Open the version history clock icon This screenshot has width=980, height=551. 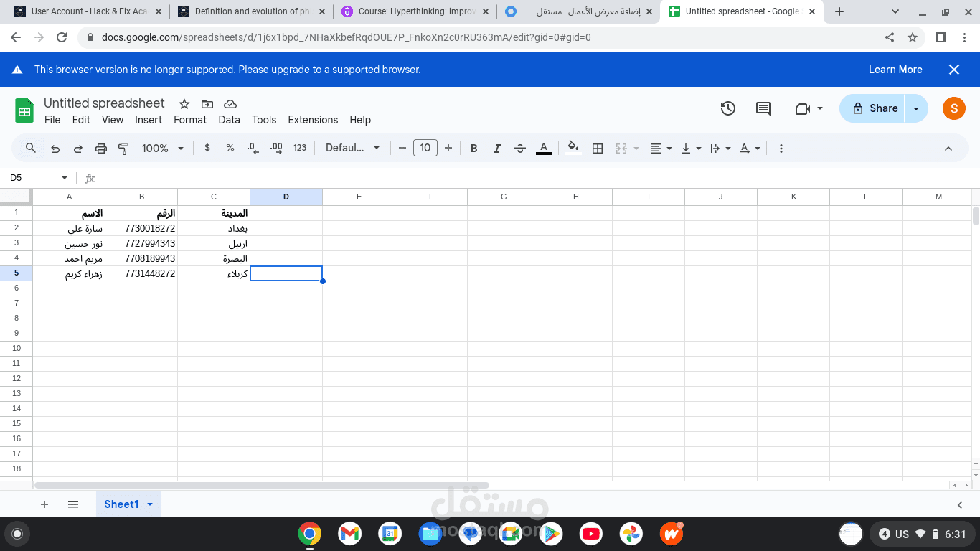coord(728,108)
